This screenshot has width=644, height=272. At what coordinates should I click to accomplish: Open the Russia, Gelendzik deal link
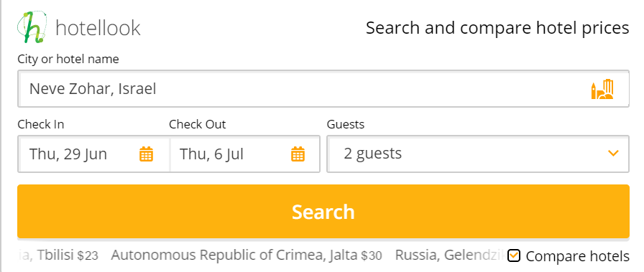coord(450,255)
